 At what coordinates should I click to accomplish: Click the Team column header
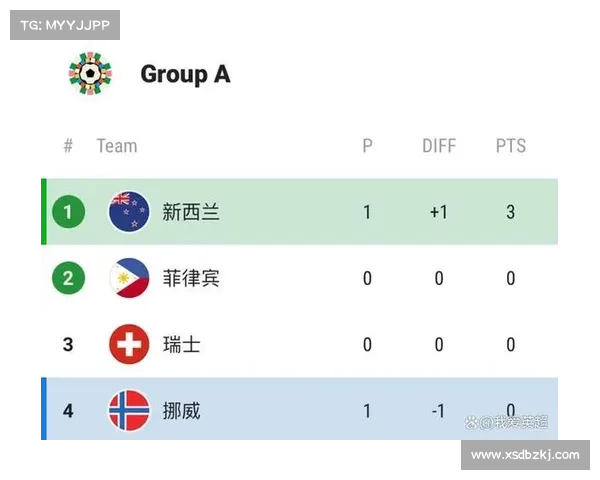point(116,146)
